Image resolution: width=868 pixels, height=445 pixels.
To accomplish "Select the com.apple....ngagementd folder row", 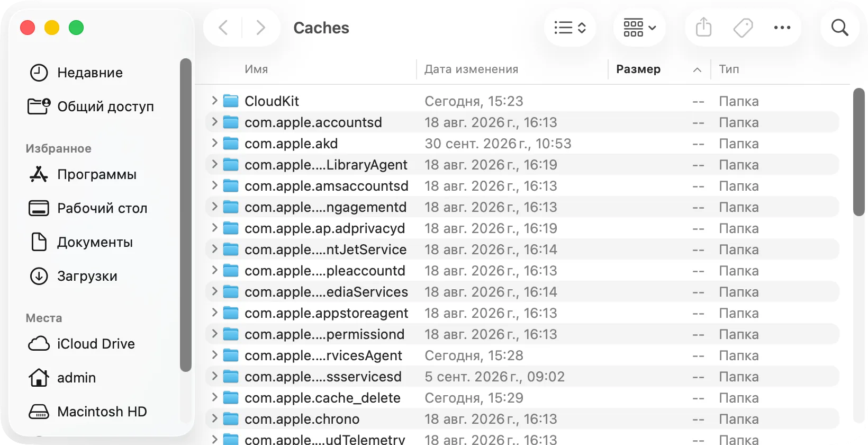I will 522,207.
